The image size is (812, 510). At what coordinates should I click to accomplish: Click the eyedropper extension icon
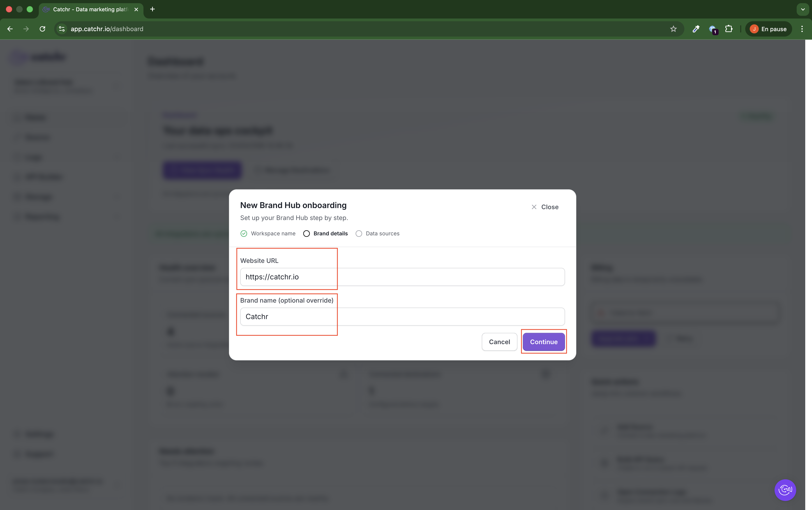[x=696, y=29]
